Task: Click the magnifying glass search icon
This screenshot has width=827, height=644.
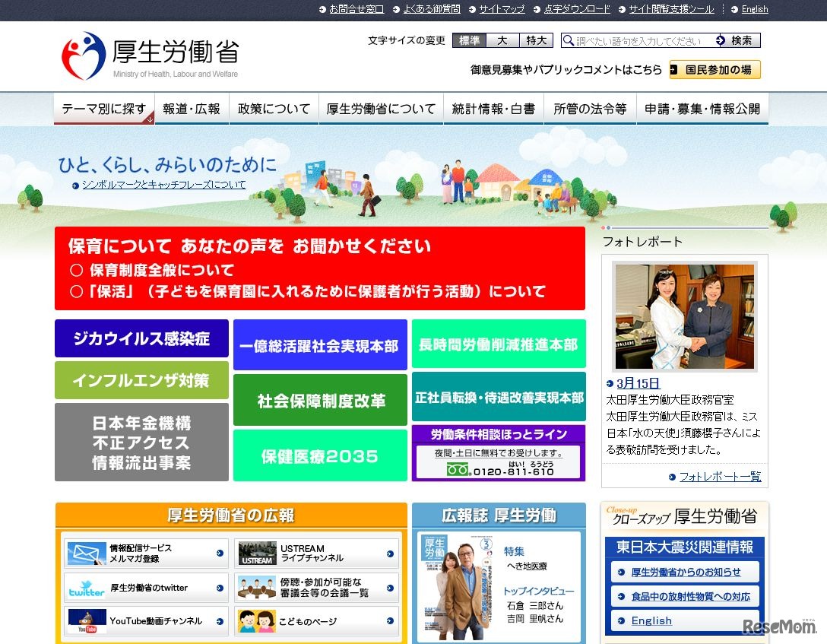Action: (569, 40)
